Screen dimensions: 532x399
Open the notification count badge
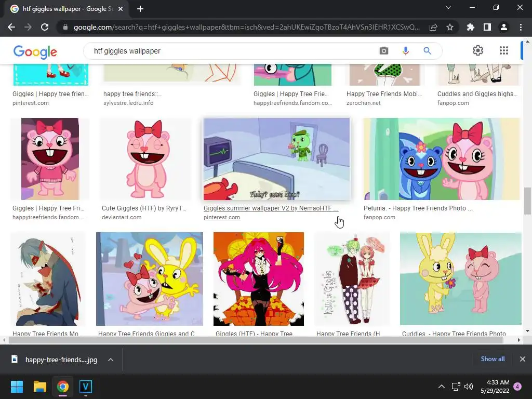[517, 387]
